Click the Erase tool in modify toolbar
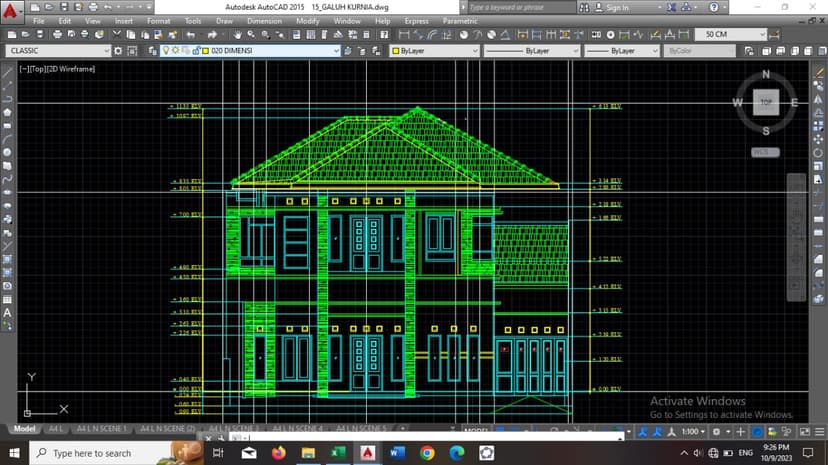This screenshot has height=465, width=828. pyautogui.click(x=818, y=72)
